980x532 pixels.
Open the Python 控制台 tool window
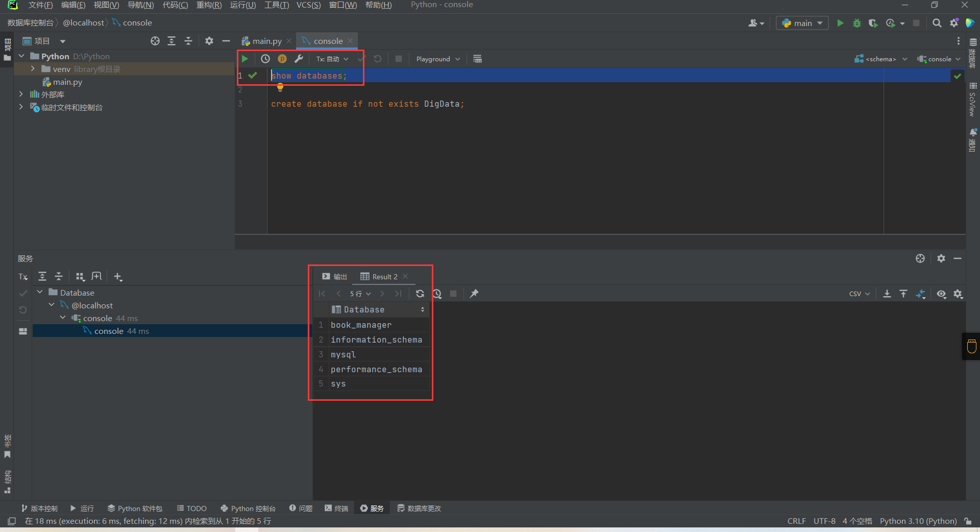point(248,508)
